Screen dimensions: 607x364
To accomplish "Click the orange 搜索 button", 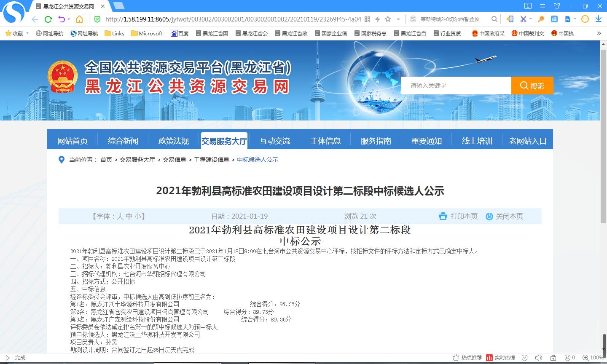I will pos(532,86).
